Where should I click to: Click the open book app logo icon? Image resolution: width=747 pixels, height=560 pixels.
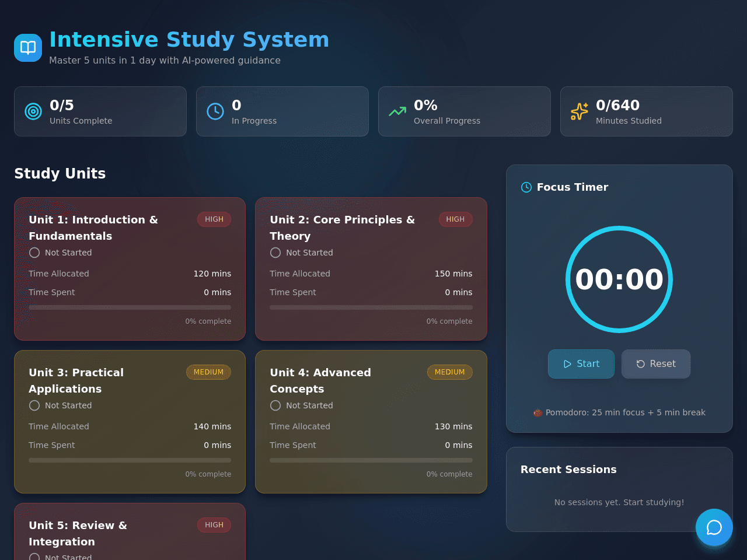click(28, 48)
